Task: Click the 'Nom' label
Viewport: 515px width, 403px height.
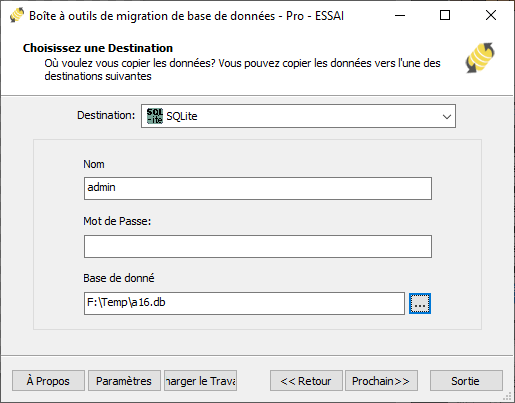Action: (94, 164)
